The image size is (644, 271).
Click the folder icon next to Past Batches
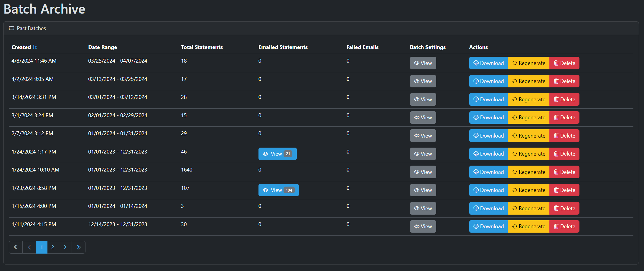click(x=11, y=28)
